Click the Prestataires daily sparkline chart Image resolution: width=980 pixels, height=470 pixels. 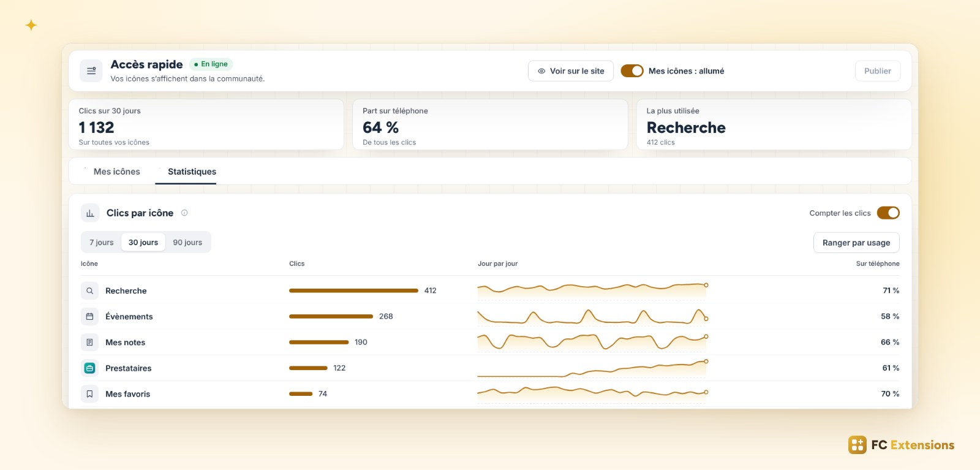pyautogui.click(x=592, y=368)
